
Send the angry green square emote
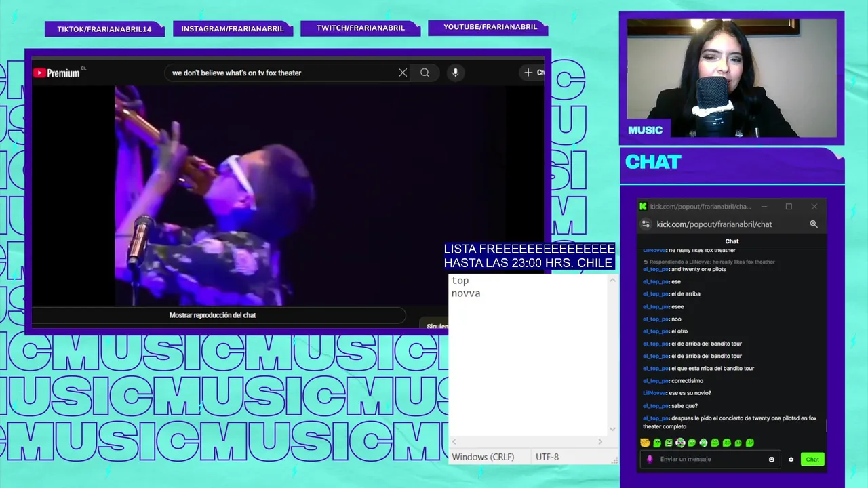pos(669,443)
